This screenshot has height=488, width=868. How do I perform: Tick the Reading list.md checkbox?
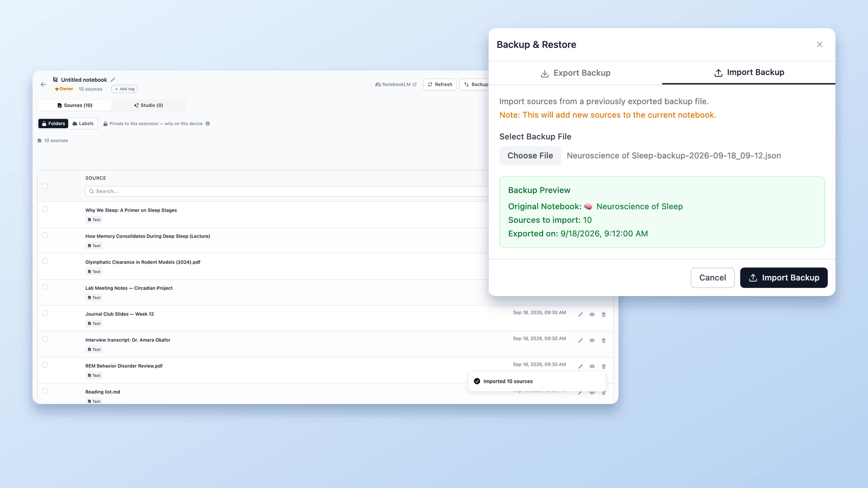click(x=45, y=391)
